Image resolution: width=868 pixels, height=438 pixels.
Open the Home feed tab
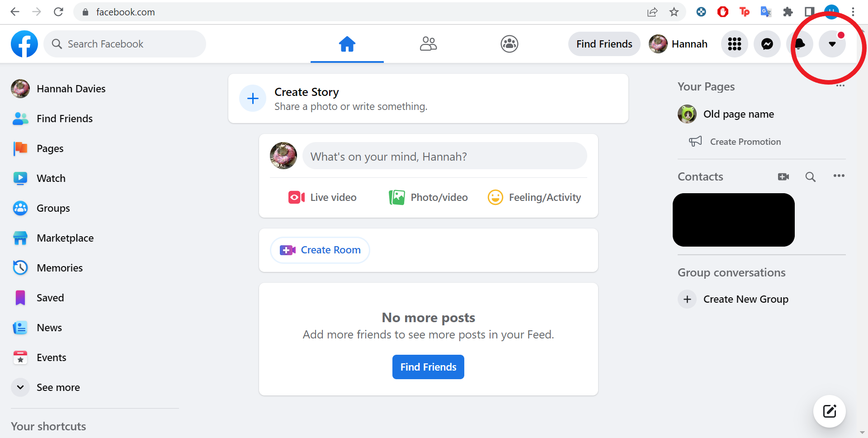point(347,44)
